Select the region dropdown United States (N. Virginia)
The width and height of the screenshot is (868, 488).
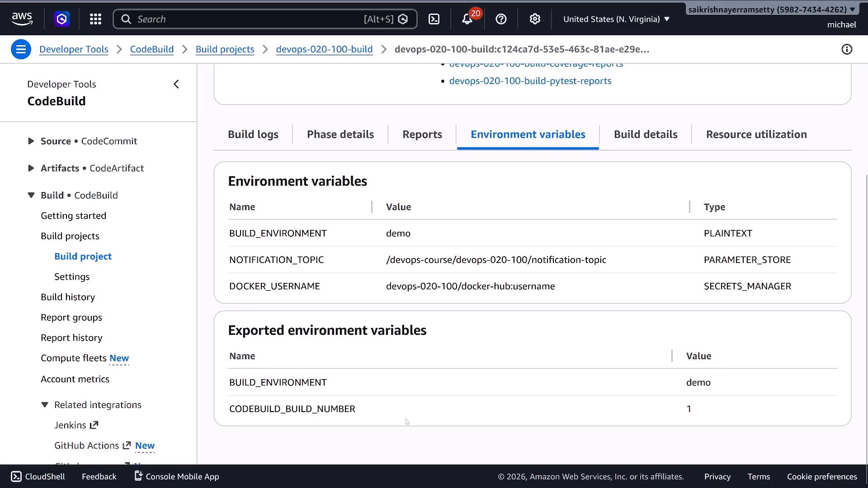(x=616, y=19)
